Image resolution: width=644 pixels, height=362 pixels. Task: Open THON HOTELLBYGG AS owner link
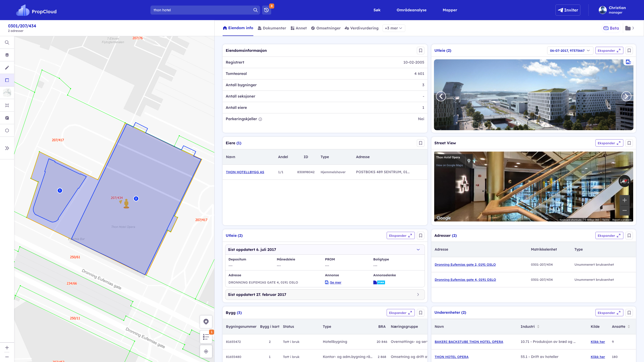245,172
